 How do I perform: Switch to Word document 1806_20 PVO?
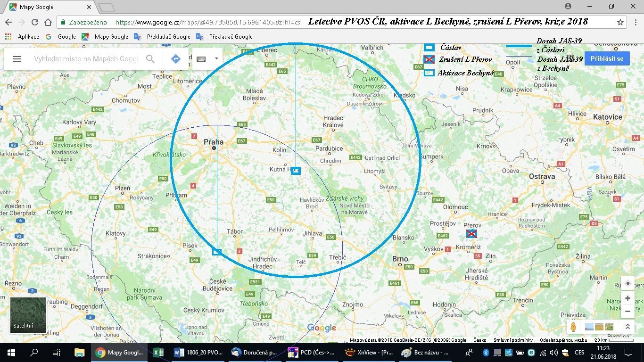coord(198,352)
